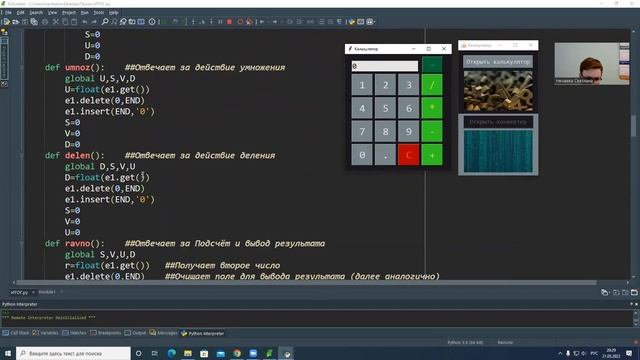
Task: Click the Open file toolbar icon
Action: (x=16, y=22)
